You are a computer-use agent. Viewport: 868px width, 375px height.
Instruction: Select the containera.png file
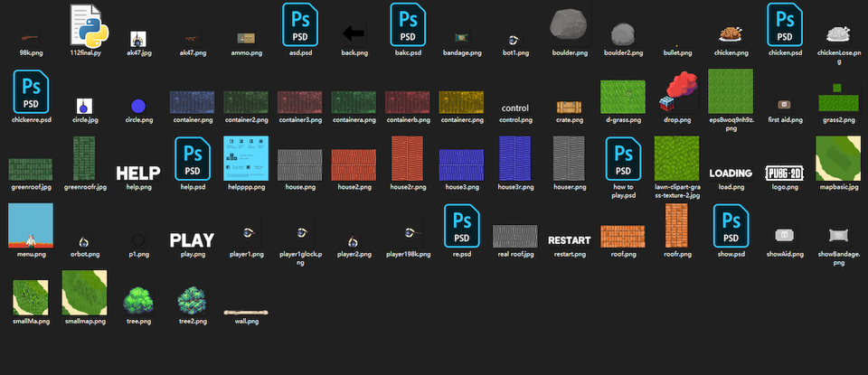pos(354,102)
